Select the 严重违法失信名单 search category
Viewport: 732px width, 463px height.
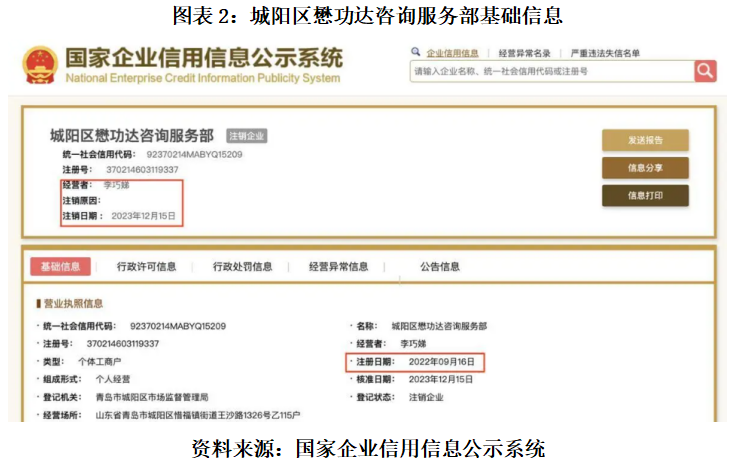(604, 53)
